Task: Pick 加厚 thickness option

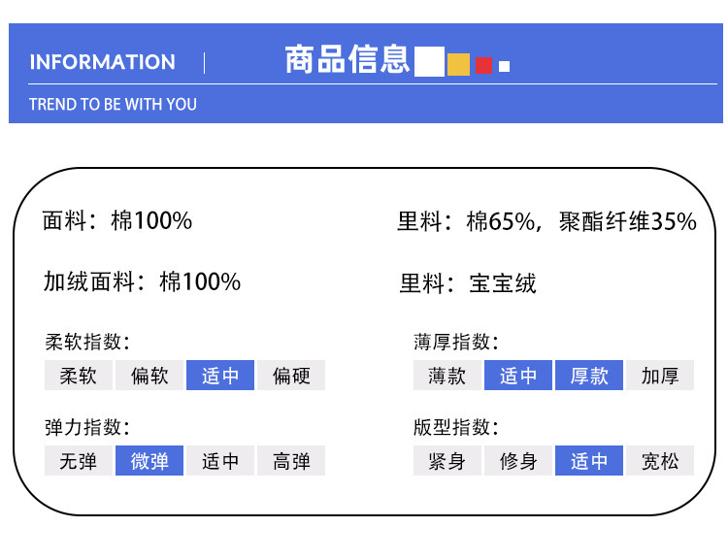Action: point(660,376)
